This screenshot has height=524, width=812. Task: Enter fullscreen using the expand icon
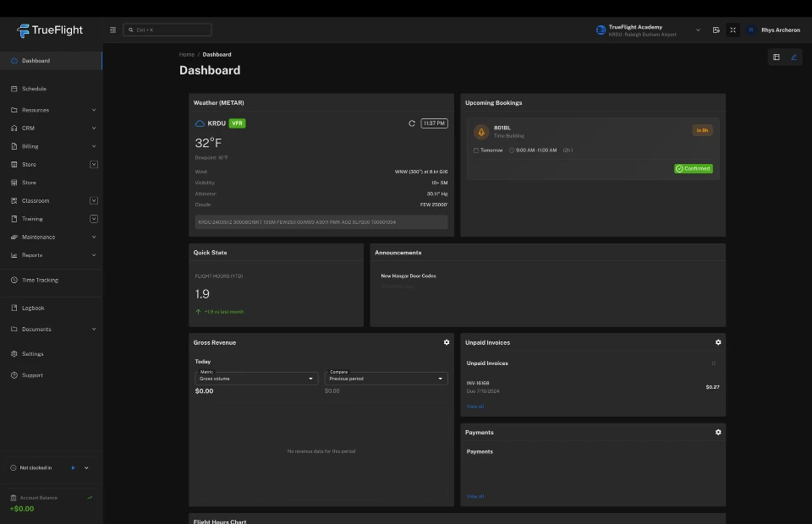click(x=732, y=30)
